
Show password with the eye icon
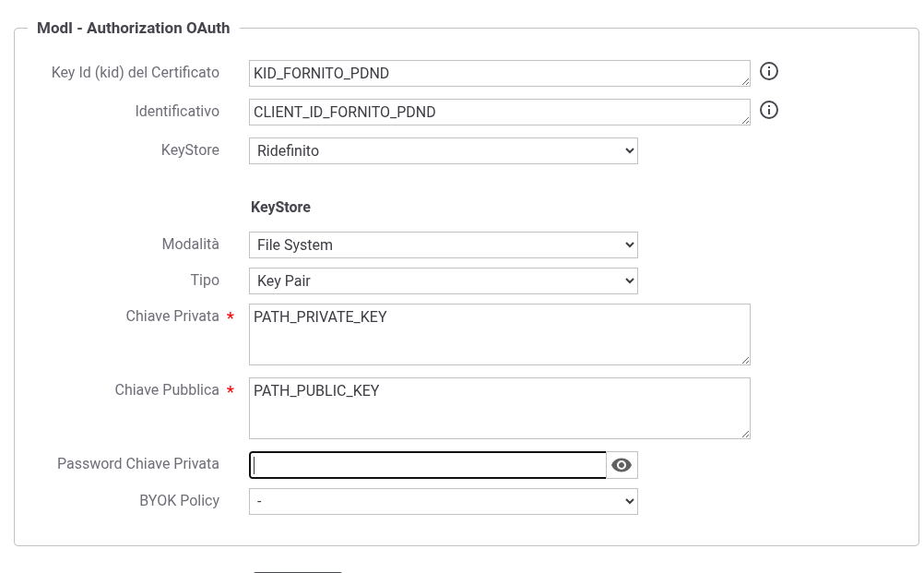pyautogui.click(x=622, y=465)
